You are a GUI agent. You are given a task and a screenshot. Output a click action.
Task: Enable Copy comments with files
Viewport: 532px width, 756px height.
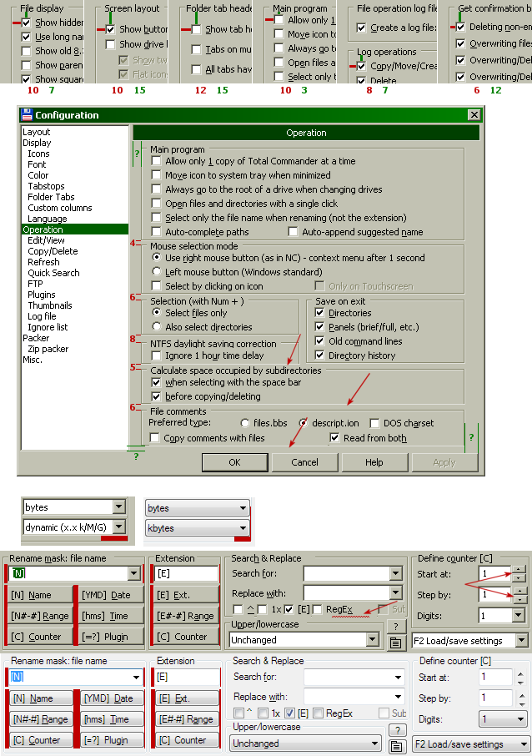pyautogui.click(x=155, y=438)
